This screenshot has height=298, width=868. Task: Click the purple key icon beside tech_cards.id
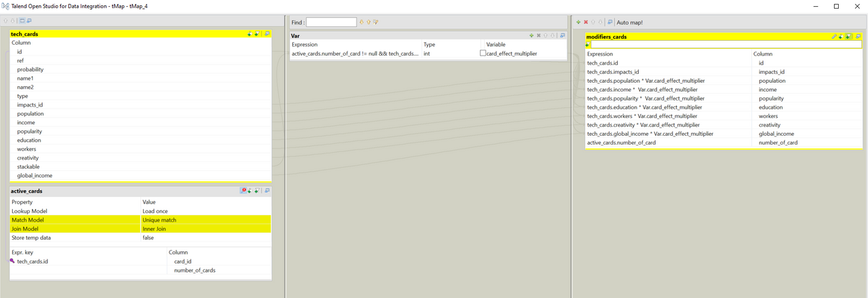(12, 261)
